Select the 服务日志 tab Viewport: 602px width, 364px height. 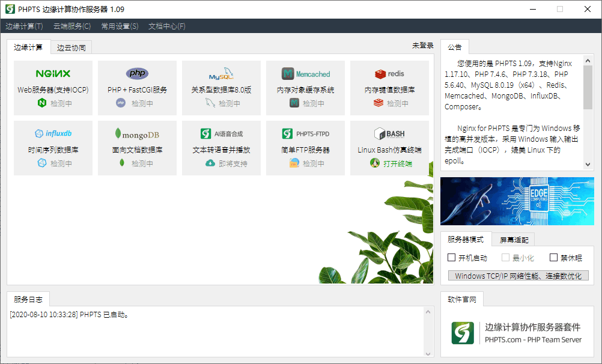(x=28, y=300)
